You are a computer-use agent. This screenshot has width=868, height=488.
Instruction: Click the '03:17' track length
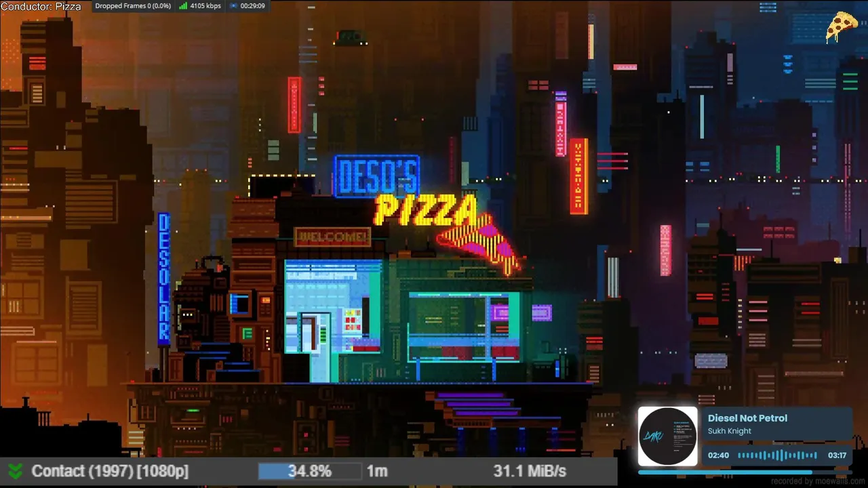[837, 455]
